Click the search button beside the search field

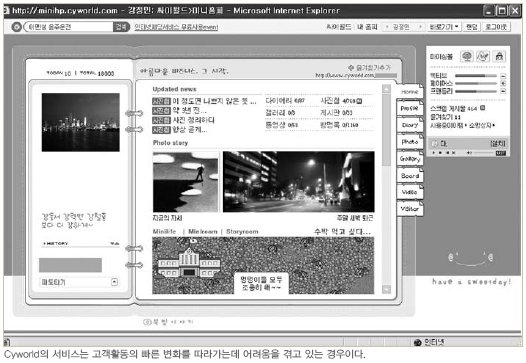click(x=121, y=27)
